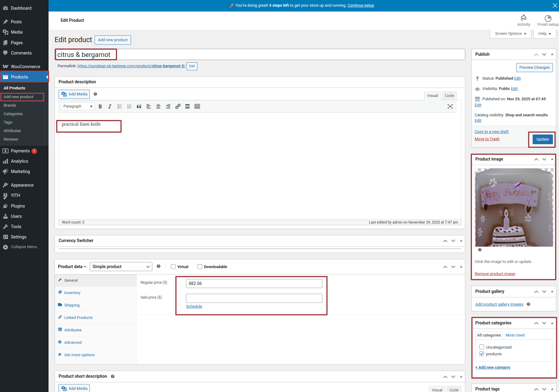The image size is (559, 392).
Task: Enable the Virtual product checkbox
Action: [x=173, y=267]
